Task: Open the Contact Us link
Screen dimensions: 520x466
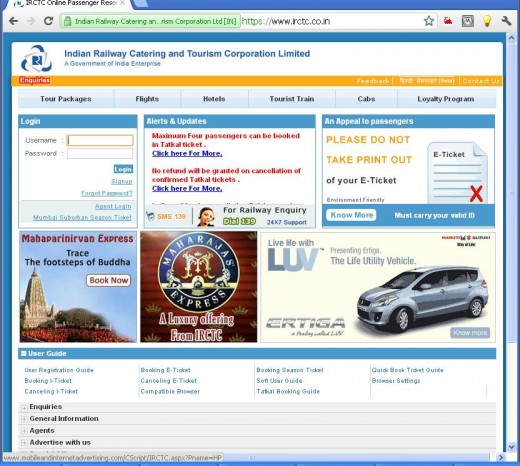Action: (x=481, y=81)
